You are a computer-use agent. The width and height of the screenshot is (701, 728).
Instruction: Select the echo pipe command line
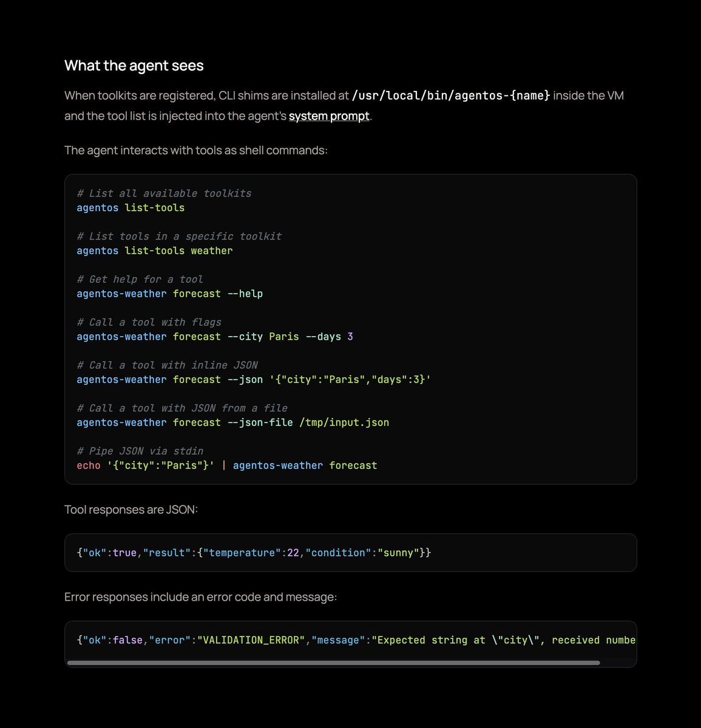(226, 465)
